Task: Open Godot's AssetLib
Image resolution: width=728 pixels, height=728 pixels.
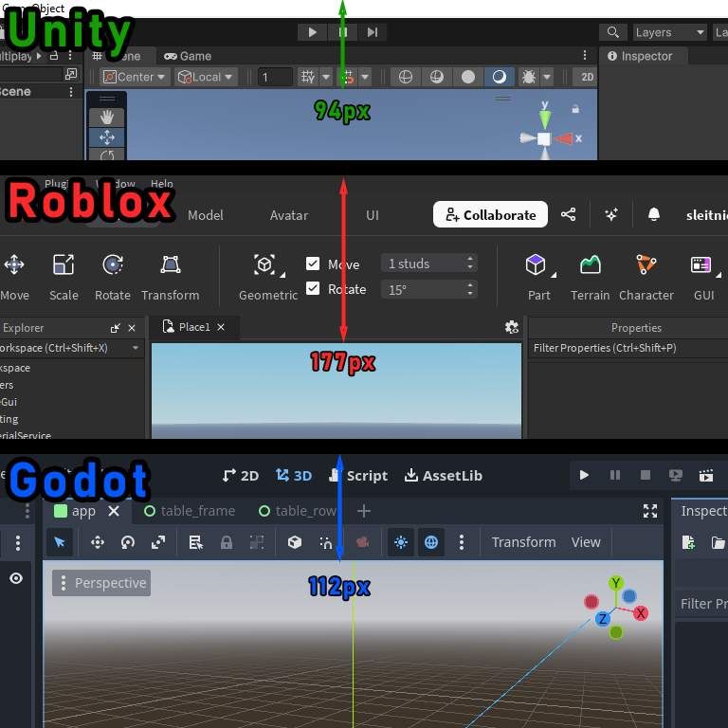Action: tap(443, 476)
